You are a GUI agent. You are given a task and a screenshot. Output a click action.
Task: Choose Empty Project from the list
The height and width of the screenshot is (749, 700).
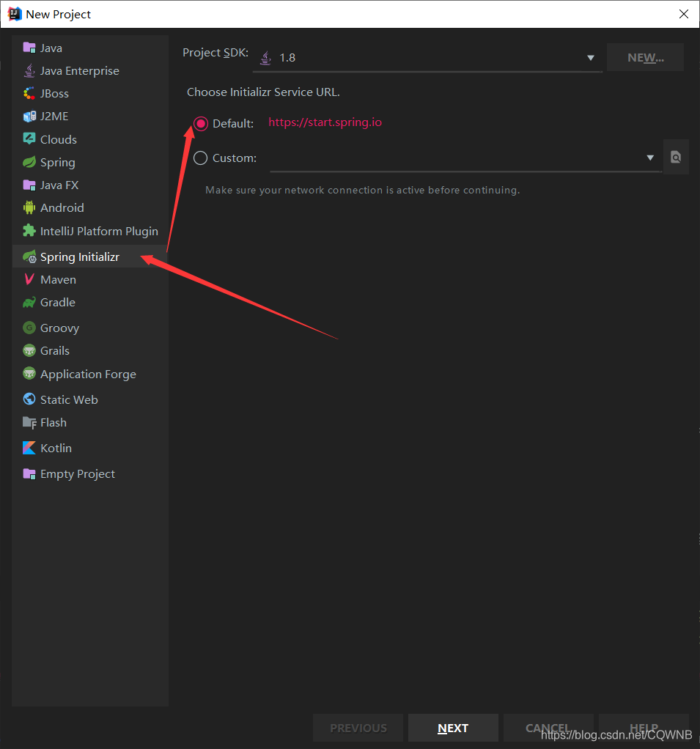pyautogui.click(x=90, y=474)
